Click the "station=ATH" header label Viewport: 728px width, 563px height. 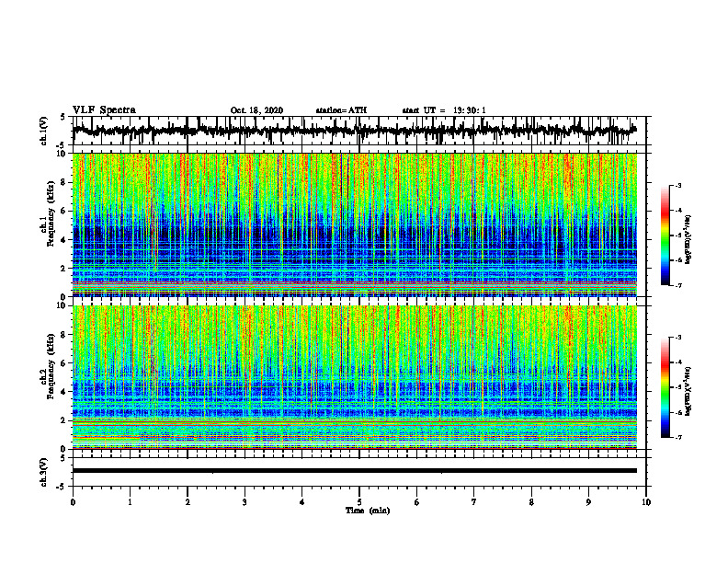341,110
